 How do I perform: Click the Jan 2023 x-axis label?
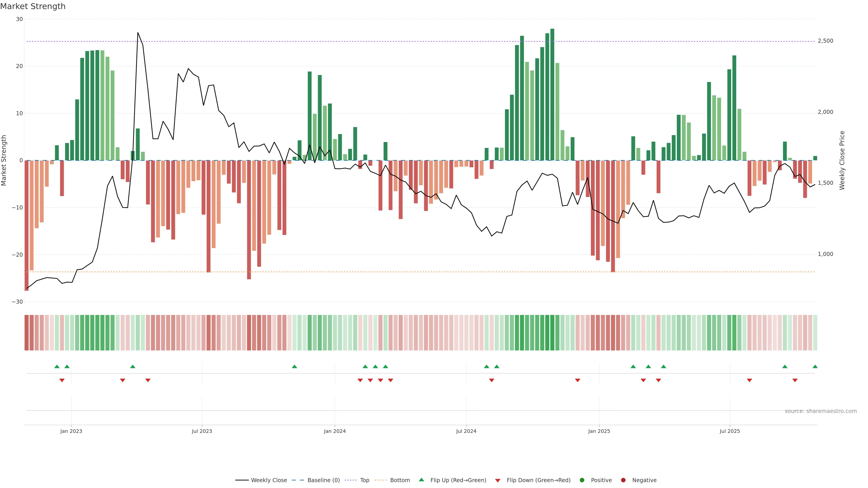point(71,431)
